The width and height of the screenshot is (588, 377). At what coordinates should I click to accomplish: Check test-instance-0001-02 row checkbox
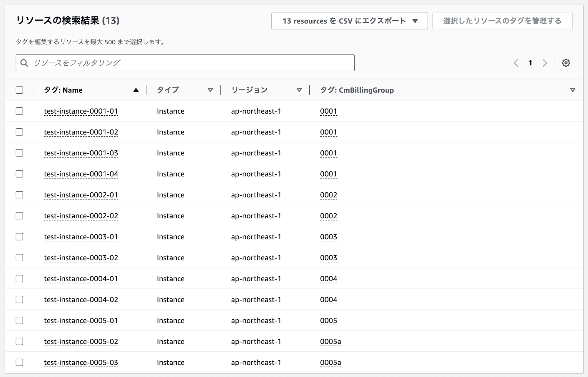point(19,132)
